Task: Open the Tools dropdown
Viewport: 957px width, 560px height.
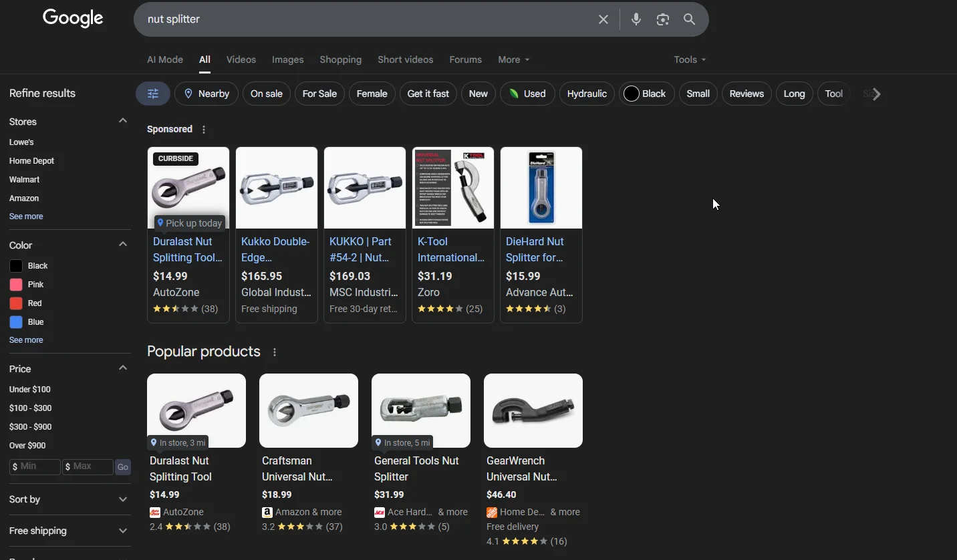Action: (690, 59)
